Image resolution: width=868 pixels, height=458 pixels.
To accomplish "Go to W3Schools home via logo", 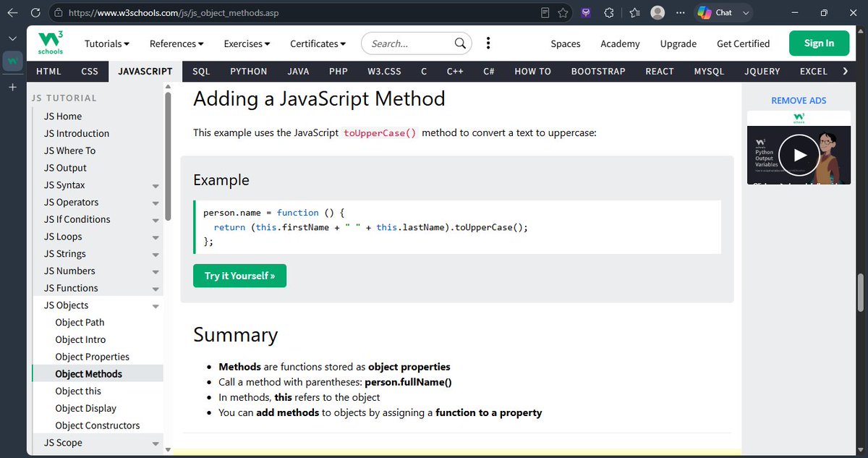I will tap(51, 43).
